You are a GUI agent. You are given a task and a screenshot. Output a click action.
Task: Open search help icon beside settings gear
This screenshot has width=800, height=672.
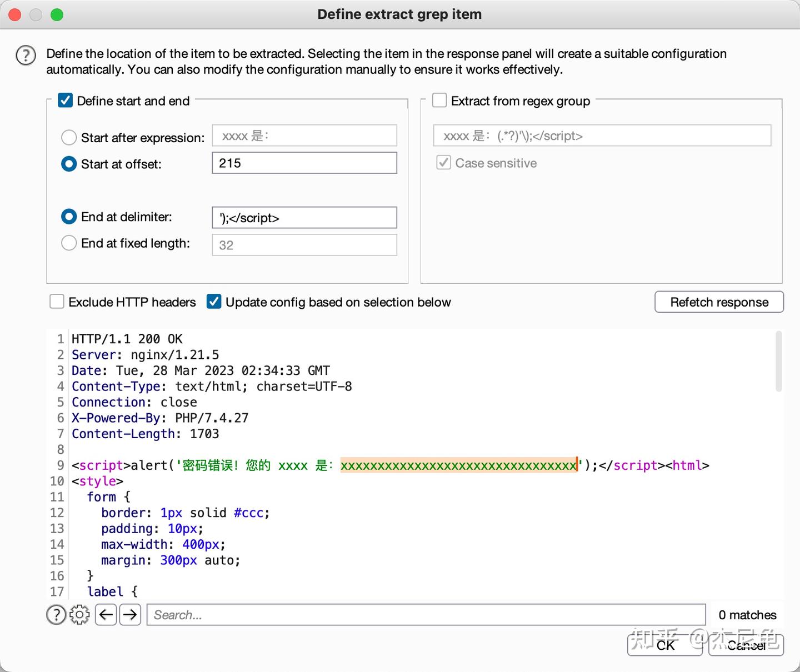56,615
